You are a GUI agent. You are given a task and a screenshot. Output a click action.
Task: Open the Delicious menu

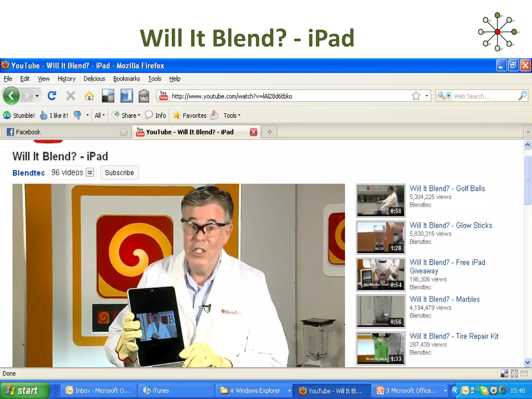coord(94,79)
